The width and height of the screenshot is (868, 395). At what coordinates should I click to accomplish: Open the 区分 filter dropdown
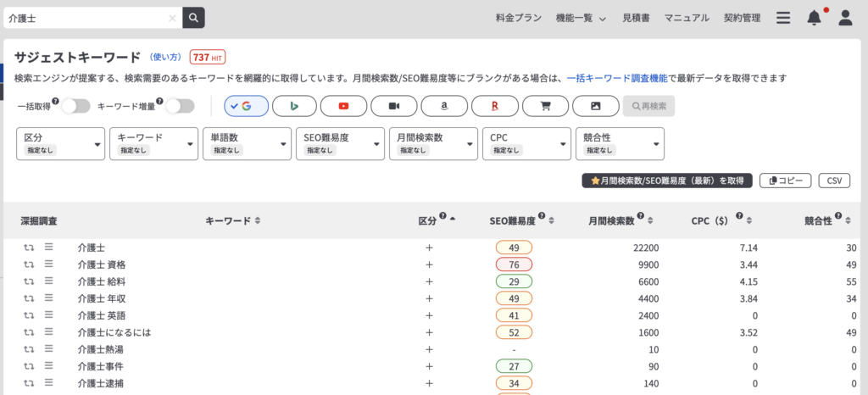(61, 143)
